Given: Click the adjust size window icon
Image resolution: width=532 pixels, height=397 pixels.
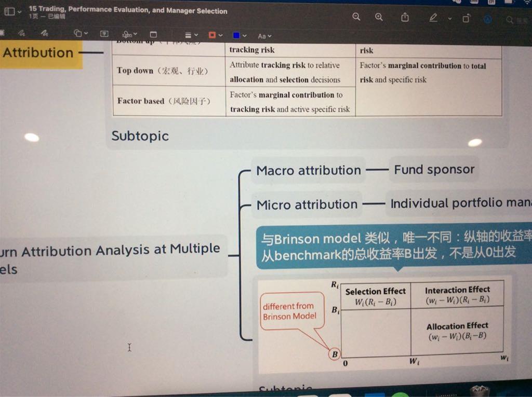Looking at the screenshot, I should pos(153,35).
